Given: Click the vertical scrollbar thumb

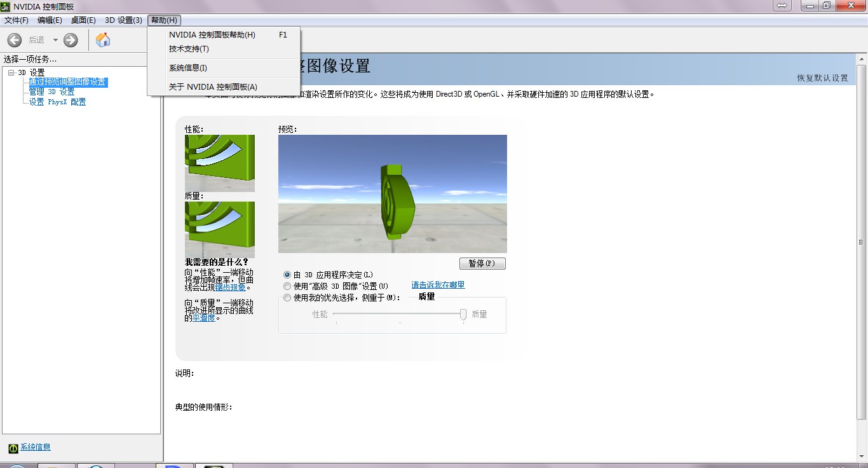Looking at the screenshot, I should pos(862,242).
